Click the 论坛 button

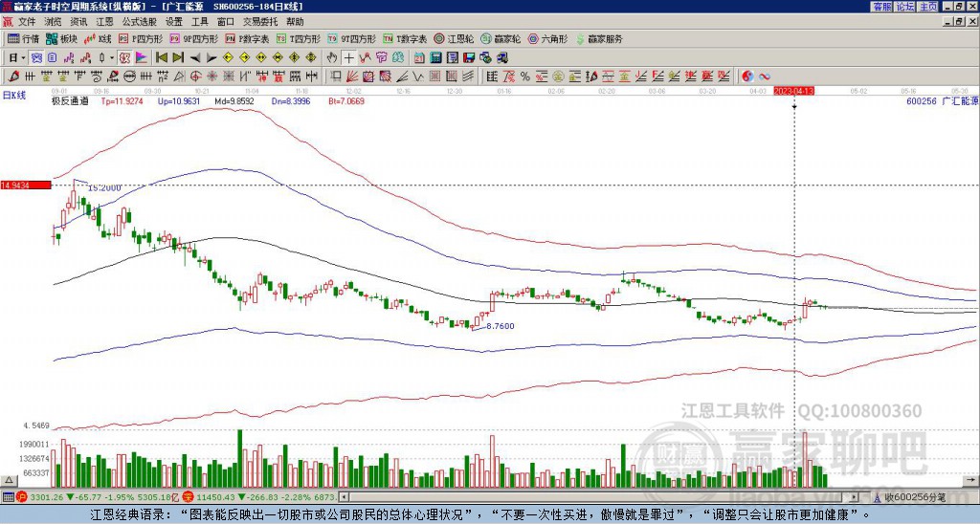[x=905, y=7]
